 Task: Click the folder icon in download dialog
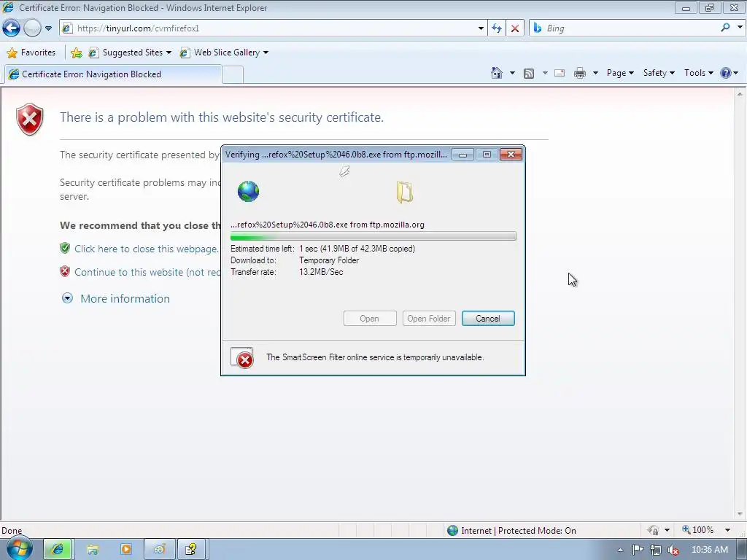coord(404,192)
